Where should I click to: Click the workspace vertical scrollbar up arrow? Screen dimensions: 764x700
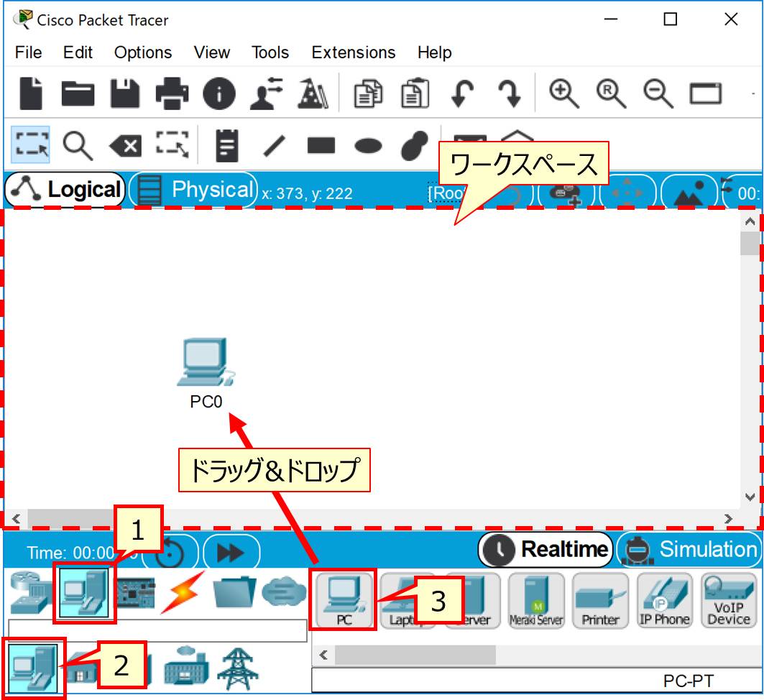pos(750,221)
